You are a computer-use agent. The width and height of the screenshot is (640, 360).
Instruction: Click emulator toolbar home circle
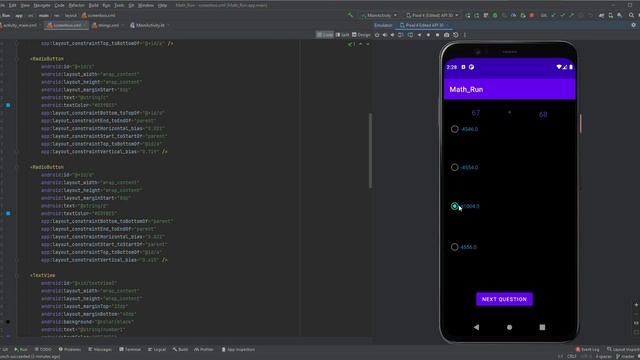(x=428, y=35)
